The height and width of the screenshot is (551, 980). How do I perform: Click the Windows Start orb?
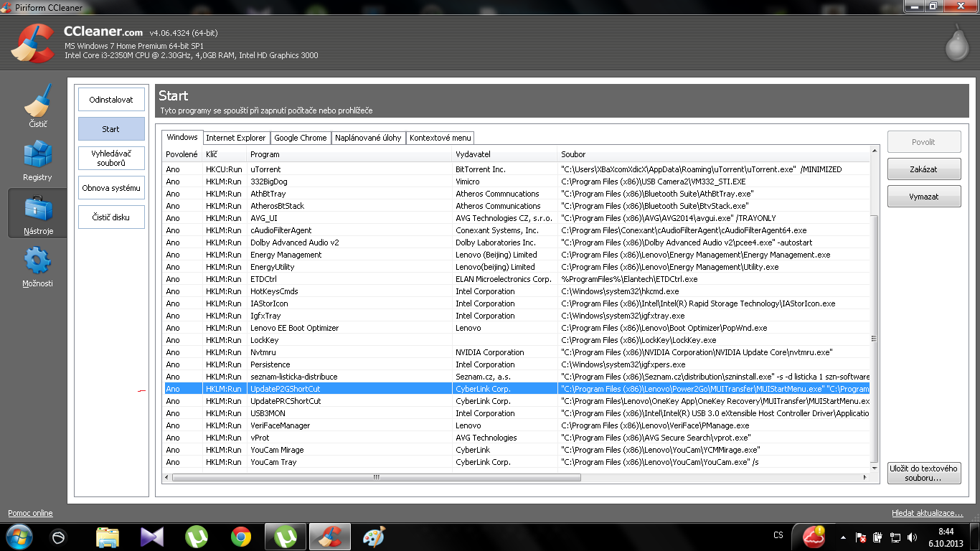tap(19, 536)
